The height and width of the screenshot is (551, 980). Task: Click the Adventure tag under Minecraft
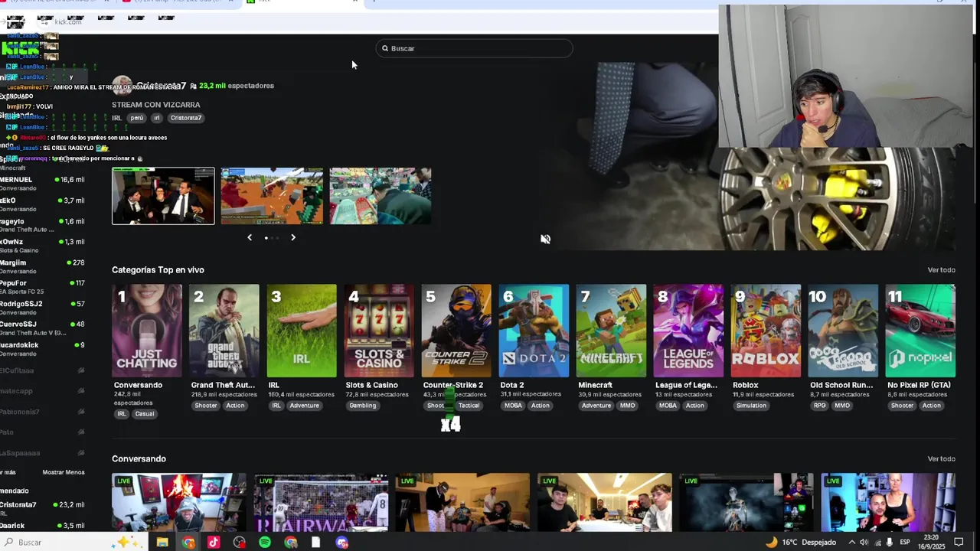tap(596, 406)
